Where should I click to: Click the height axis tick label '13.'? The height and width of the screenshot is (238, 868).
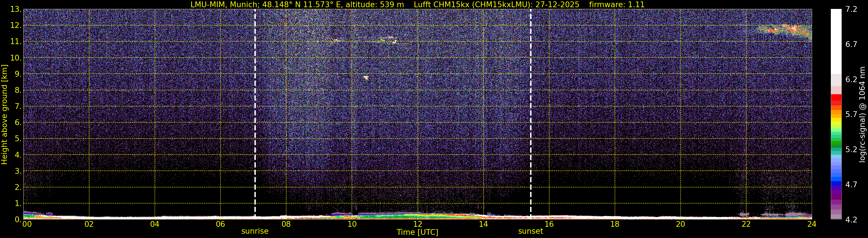pos(16,9)
